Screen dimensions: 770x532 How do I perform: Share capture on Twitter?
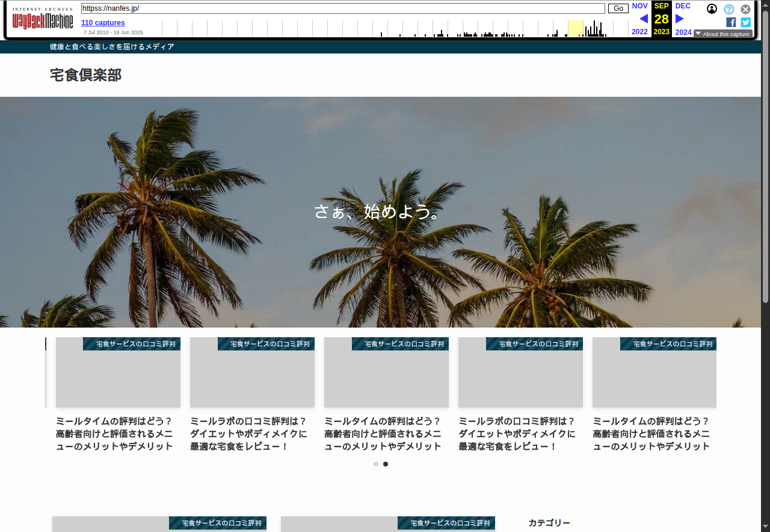click(x=745, y=22)
